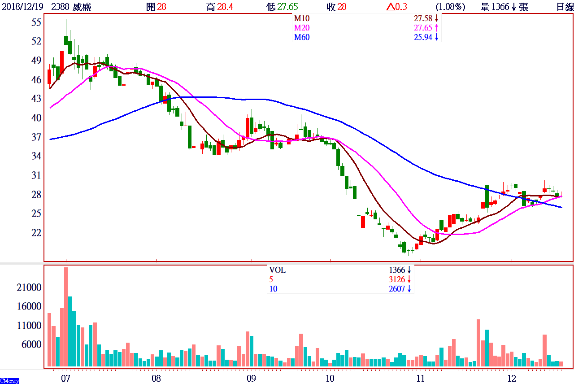Click the blue down arrow beside M60 value
Screen dimensions: 574x392
point(436,37)
